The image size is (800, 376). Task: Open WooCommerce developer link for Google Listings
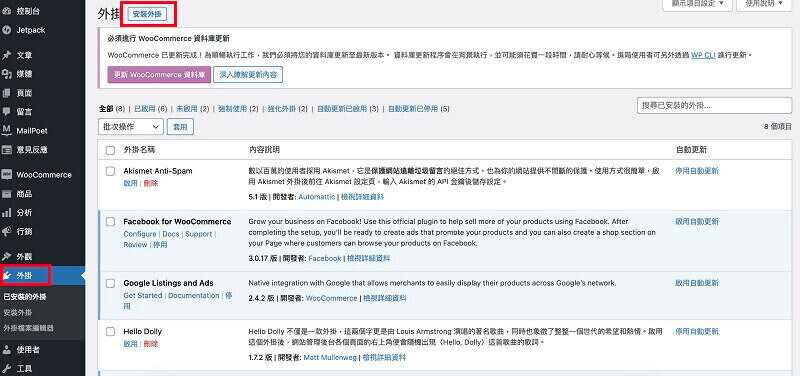[331, 298]
